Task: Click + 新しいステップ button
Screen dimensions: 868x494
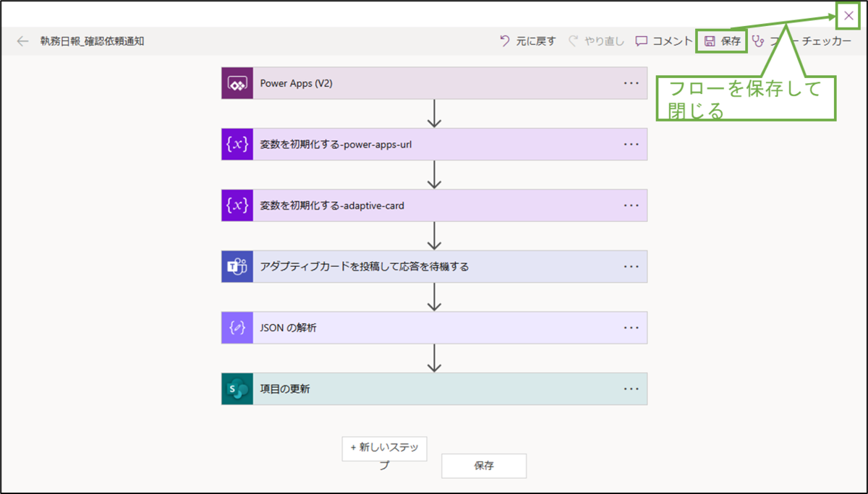Action: [384, 448]
